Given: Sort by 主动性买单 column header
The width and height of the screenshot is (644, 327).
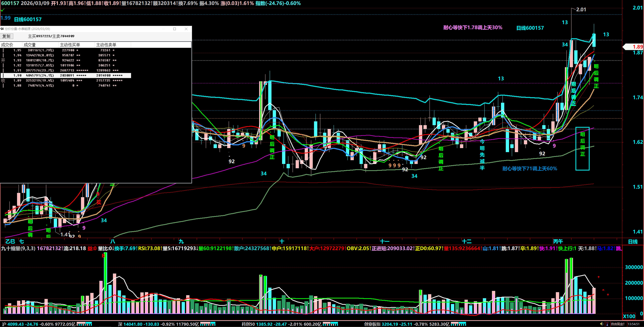Looking at the screenshot, I should (x=70, y=45).
